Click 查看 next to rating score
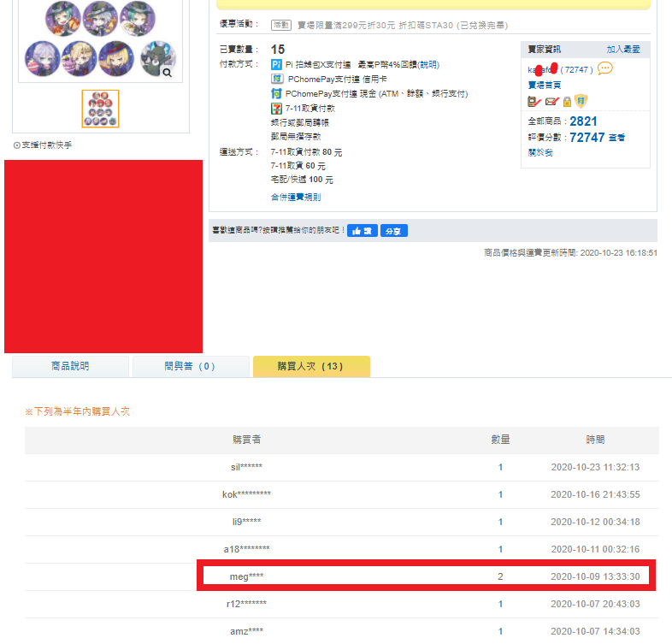 point(616,138)
